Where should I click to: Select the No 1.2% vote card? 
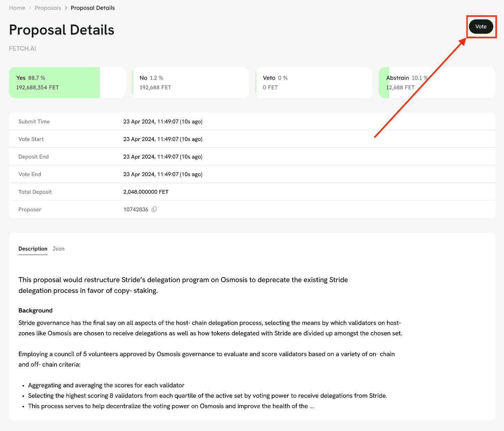(x=190, y=82)
